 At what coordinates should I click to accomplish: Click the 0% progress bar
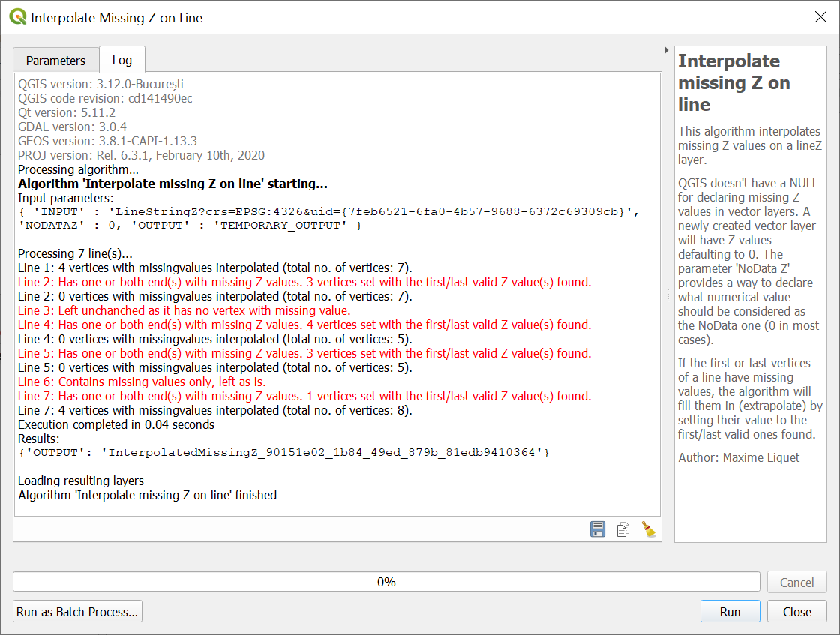[x=386, y=582]
